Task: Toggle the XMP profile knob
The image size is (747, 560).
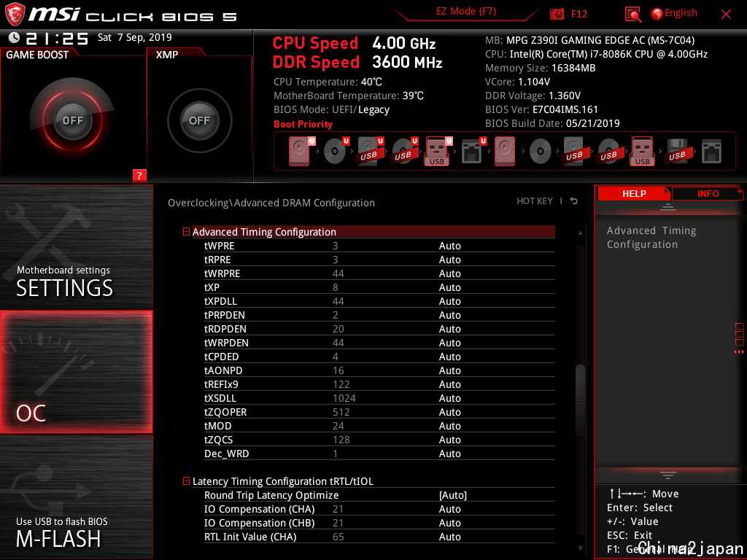Action: click(x=200, y=120)
